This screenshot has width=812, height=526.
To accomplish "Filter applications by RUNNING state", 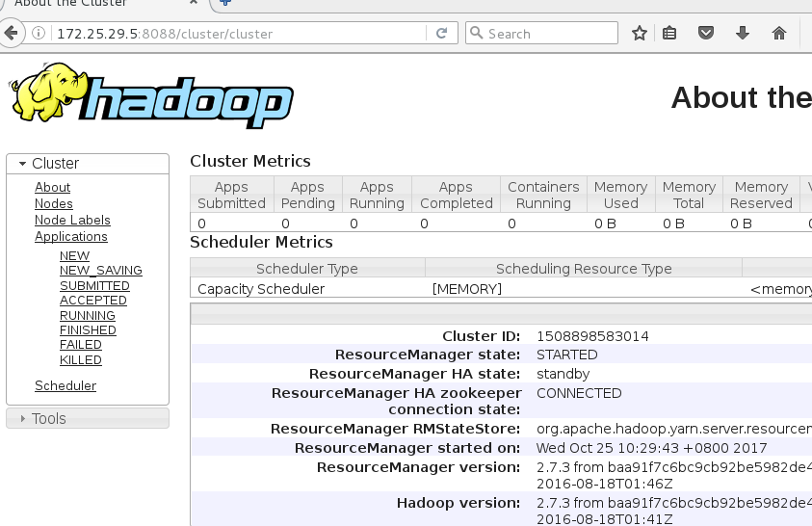I will pos(88,315).
